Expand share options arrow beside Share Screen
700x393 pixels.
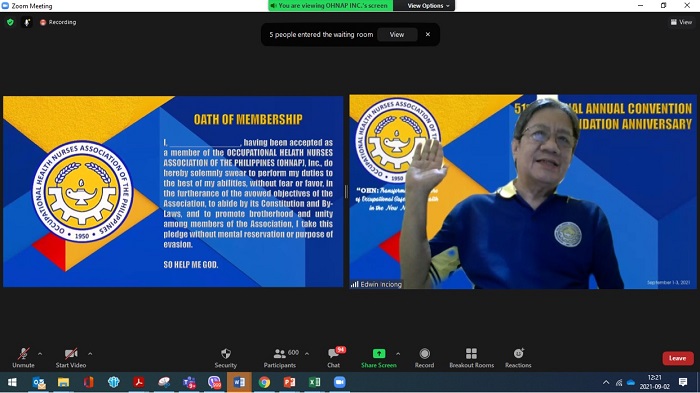tap(398, 354)
